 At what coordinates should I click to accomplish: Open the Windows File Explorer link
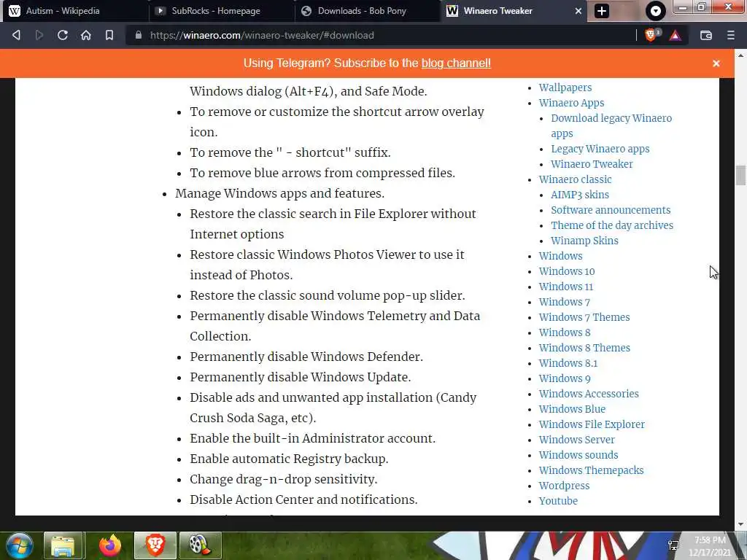592,424
